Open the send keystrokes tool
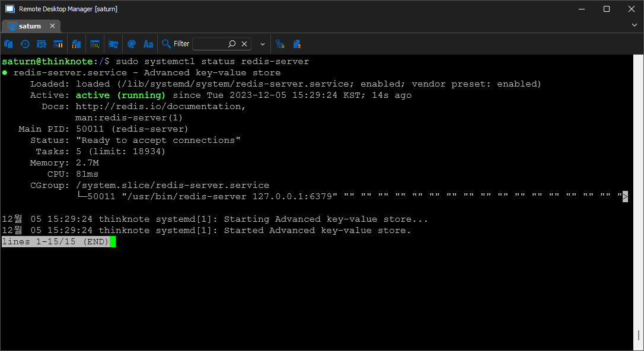 [41, 44]
